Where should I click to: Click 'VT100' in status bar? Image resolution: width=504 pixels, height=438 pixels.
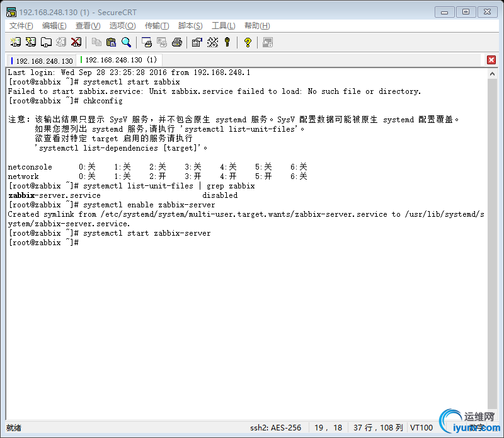421,428
